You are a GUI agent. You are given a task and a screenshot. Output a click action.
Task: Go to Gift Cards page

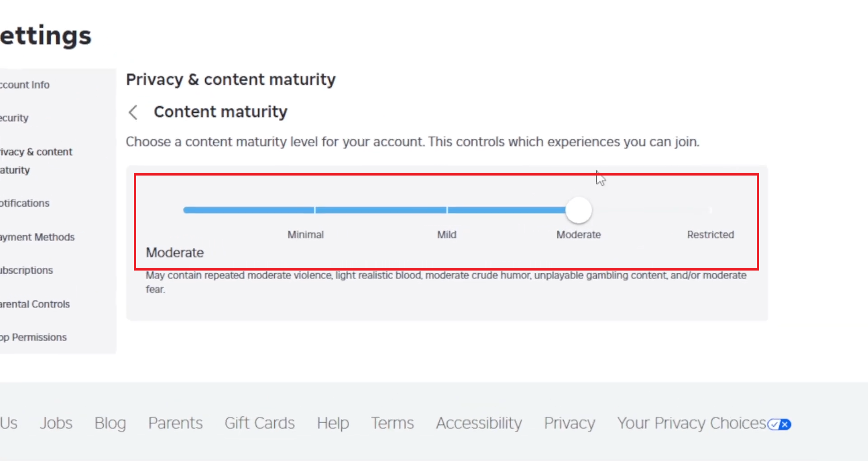(x=259, y=423)
